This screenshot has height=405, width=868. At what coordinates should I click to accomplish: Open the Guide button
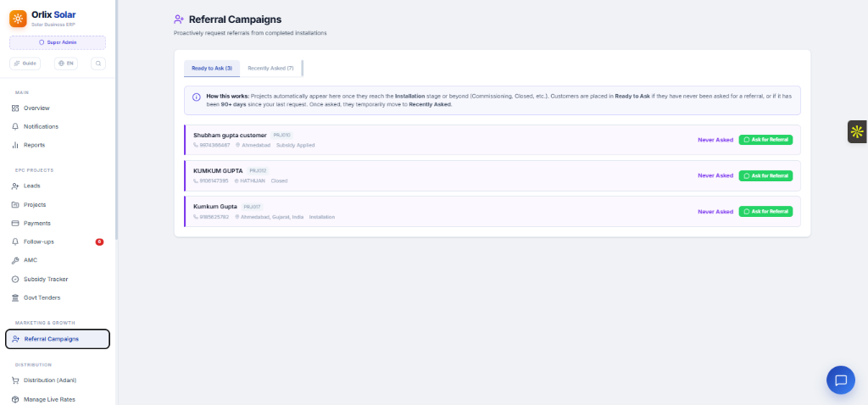(25, 63)
